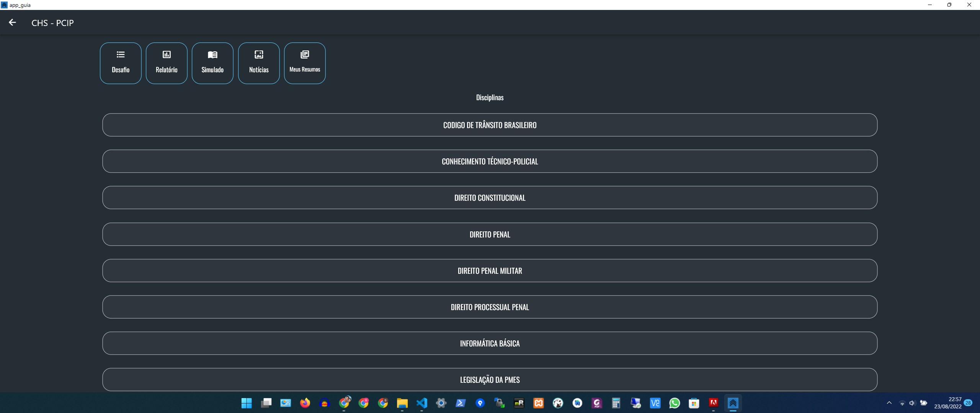The width and height of the screenshot is (980, 413).
Task: Open the Notícias tile
Action: [x=259, y=63]
